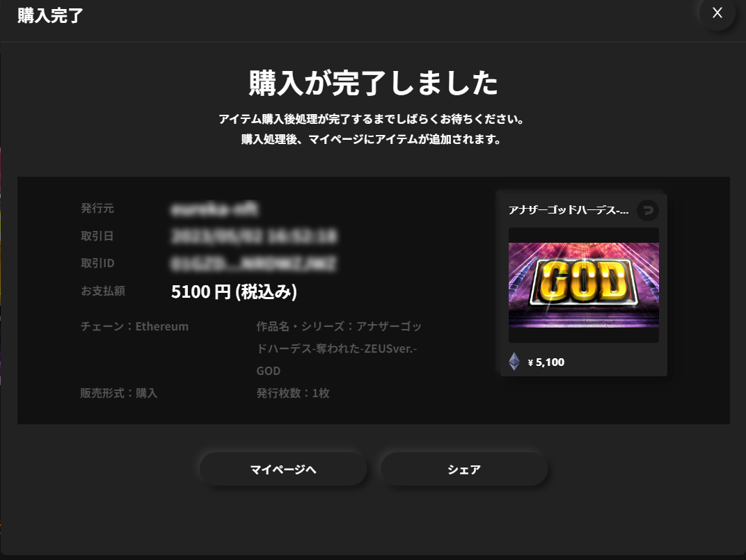Click the お支払額 label

103,291
